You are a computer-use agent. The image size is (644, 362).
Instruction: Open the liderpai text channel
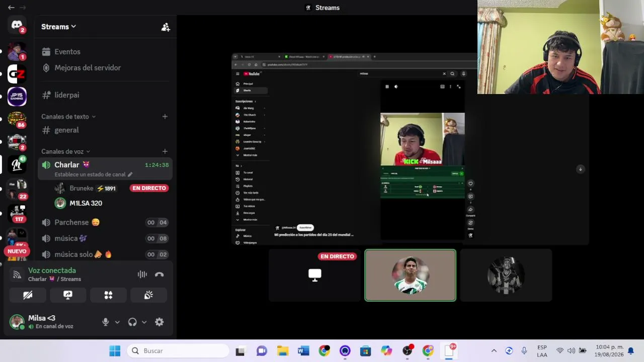coord(105,95)
